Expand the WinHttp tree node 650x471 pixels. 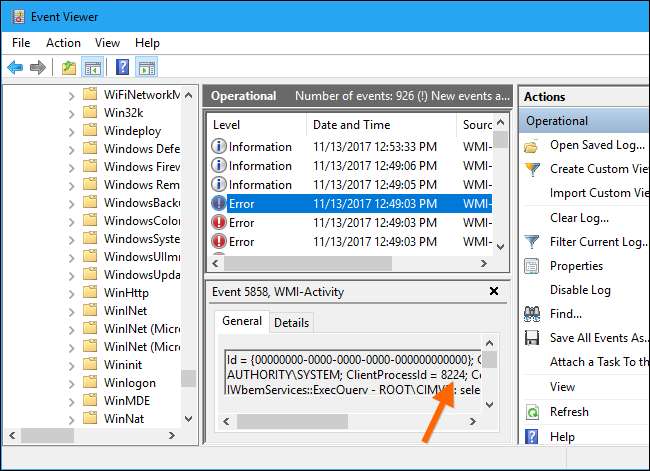click(73, 293)
